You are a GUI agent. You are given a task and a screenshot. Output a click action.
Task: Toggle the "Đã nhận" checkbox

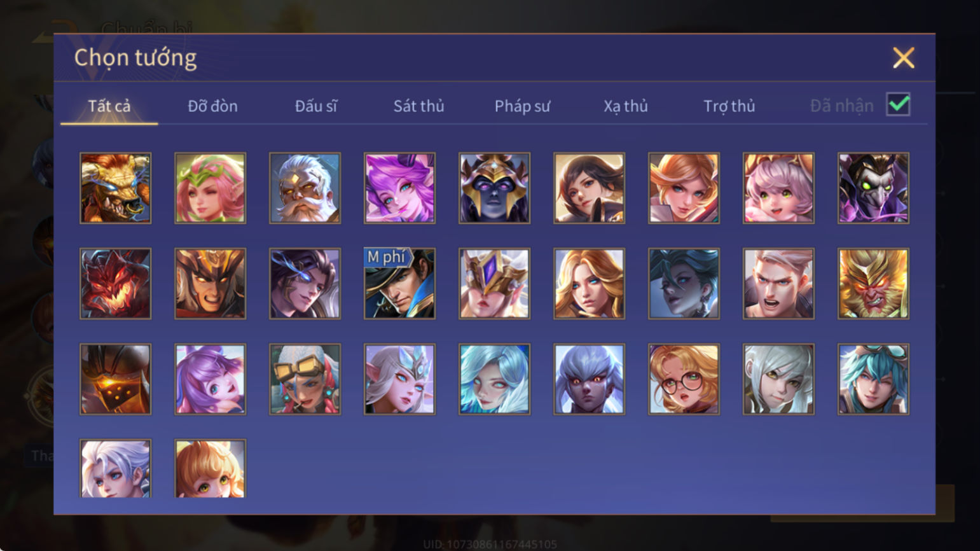pyautogui.click(x=898, y=104)
